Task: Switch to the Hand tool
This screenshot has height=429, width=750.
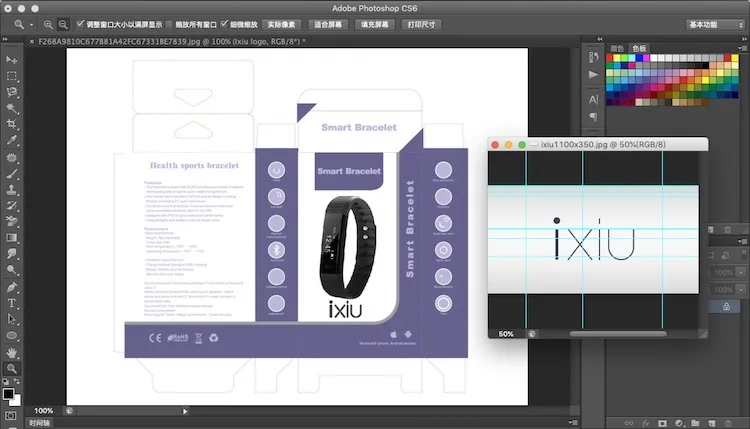Action: (x=12, y=351)
